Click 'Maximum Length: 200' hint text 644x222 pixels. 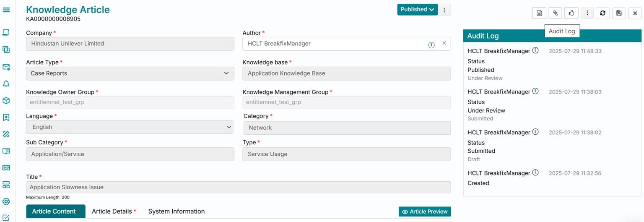pos(48,197)
